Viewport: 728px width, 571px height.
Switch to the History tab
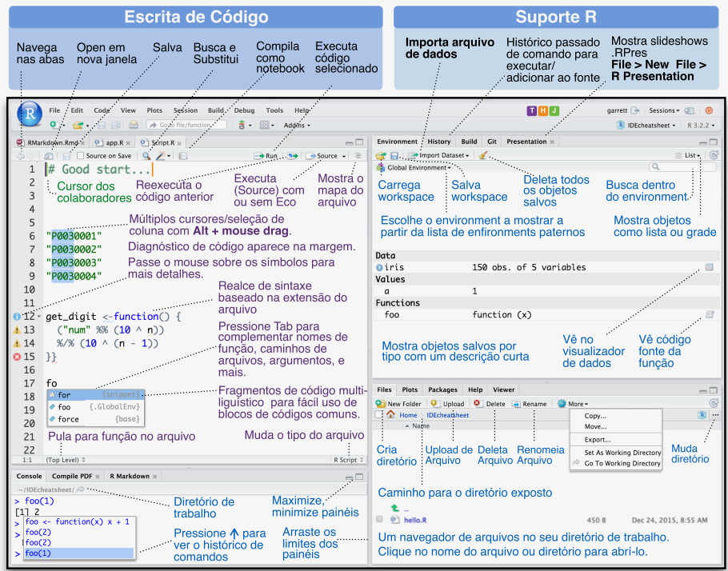pyautogui.click(x=438, y=142)
